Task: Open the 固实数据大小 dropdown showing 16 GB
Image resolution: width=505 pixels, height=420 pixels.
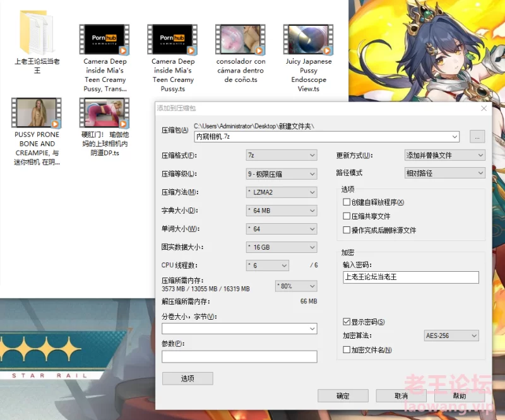Action: (282, 247)
